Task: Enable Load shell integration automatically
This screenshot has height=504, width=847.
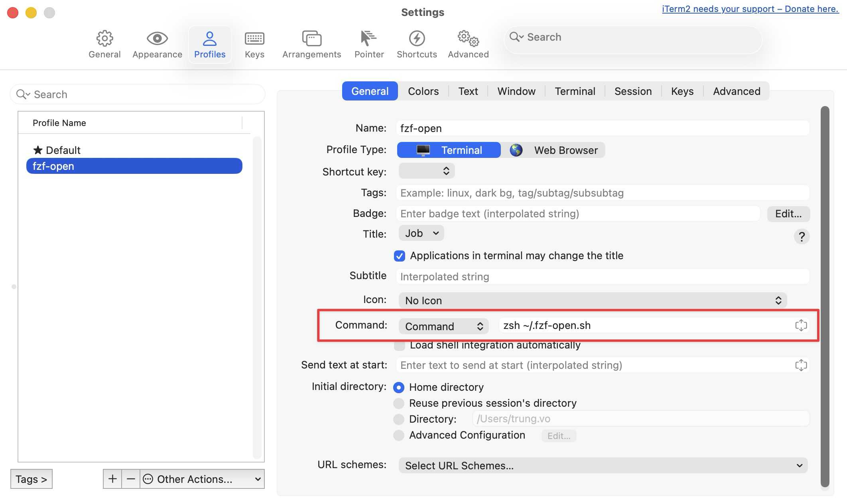Action: tap(400, 346)
